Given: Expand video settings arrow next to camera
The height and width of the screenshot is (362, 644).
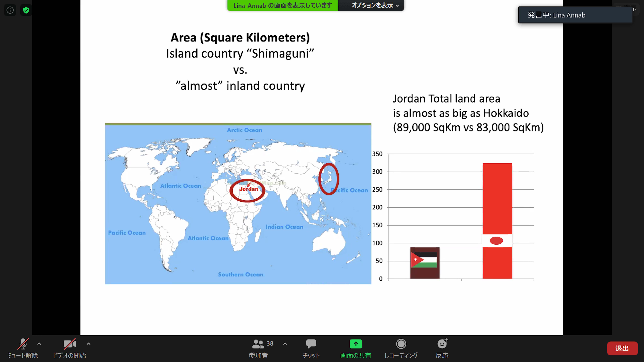Looking at the screenshot, I should pyautogui.click(x=89, y=344).
